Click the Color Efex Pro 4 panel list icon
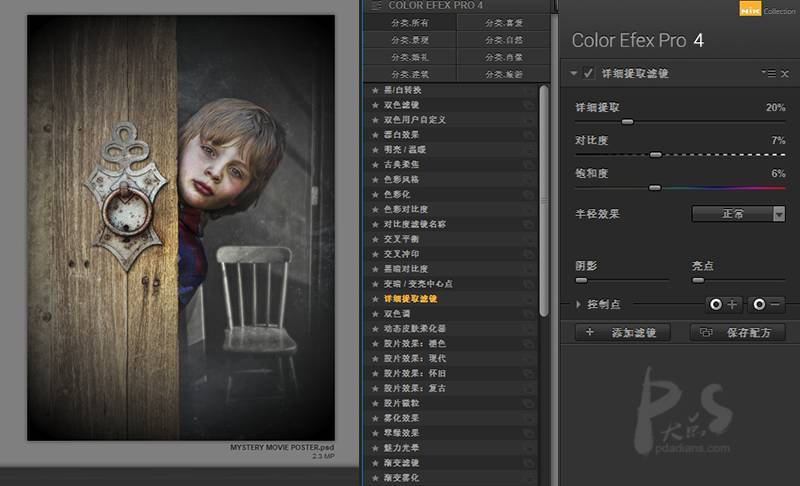The image size is (800, 486). tap(377, 6)
